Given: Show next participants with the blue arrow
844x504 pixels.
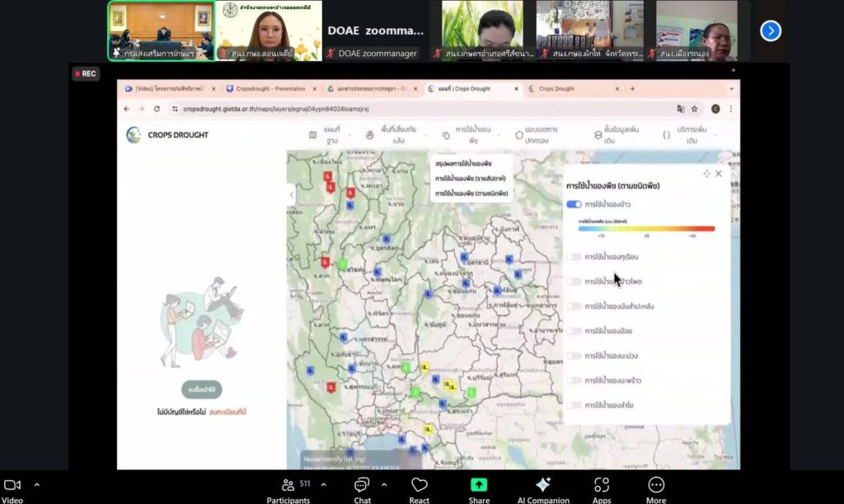Looking at the screenshot, I should pos(770,30).
